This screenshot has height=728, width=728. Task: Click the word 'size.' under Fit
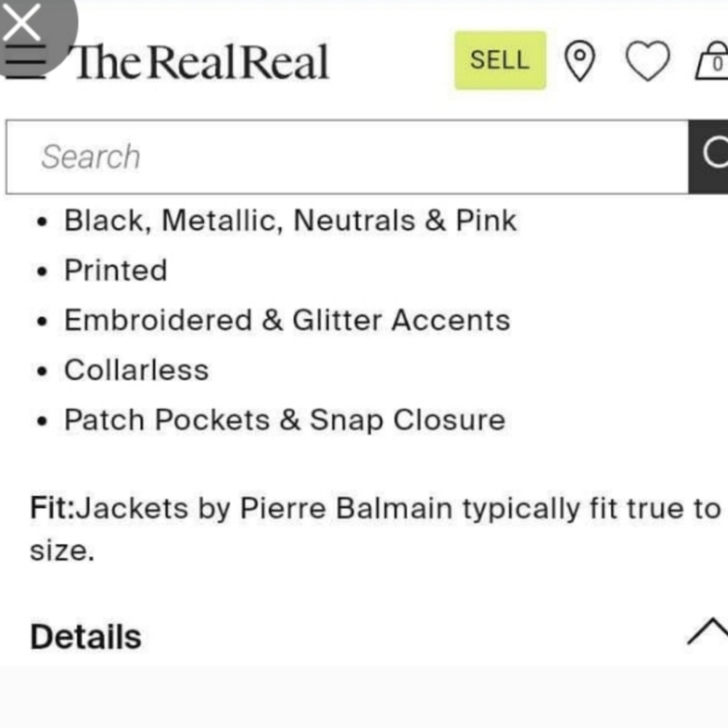coord(62,550)
